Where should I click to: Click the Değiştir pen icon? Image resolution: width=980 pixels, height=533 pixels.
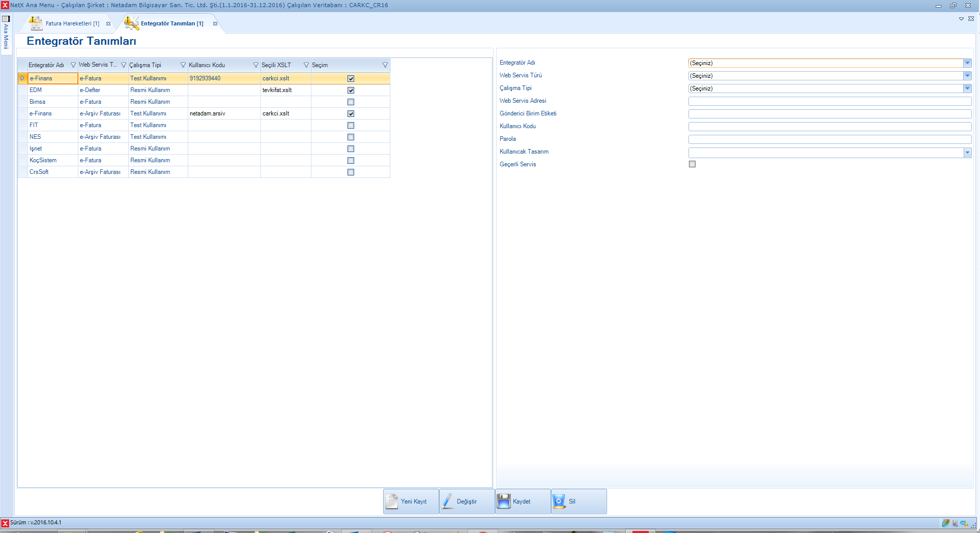(x=448, y=501)
